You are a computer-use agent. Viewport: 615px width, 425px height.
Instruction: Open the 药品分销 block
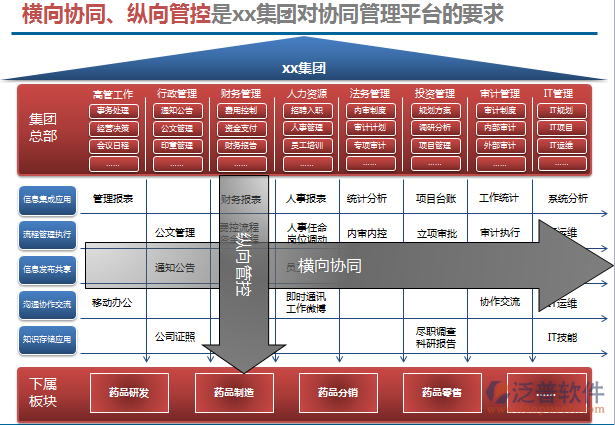[x=338, y=393]
